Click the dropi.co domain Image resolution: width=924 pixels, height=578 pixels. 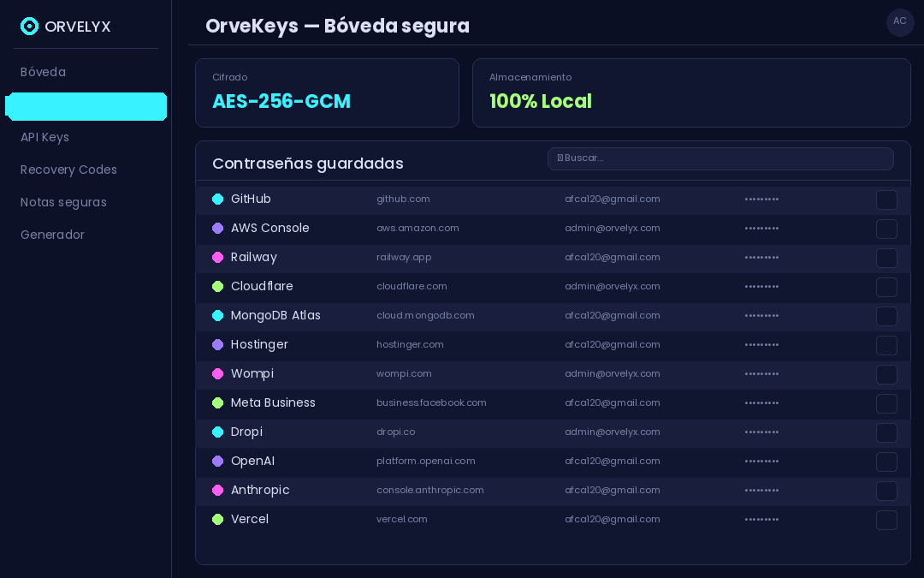(396, 432)
